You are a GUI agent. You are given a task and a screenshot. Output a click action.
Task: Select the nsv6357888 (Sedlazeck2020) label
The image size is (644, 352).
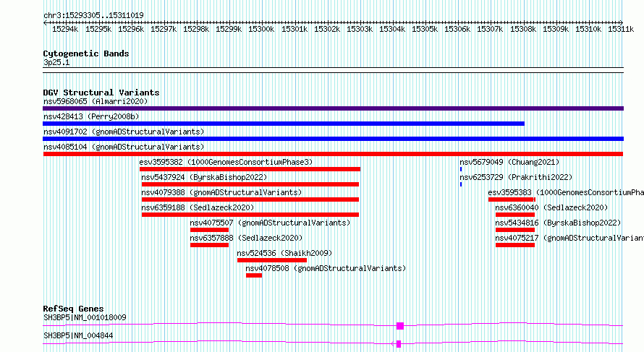pos(246,238)
